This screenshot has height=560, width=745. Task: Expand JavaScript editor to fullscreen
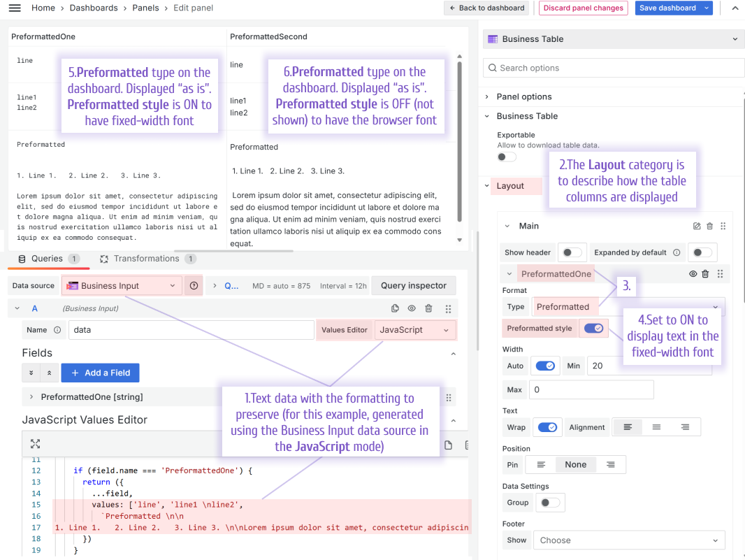[35, 443]
